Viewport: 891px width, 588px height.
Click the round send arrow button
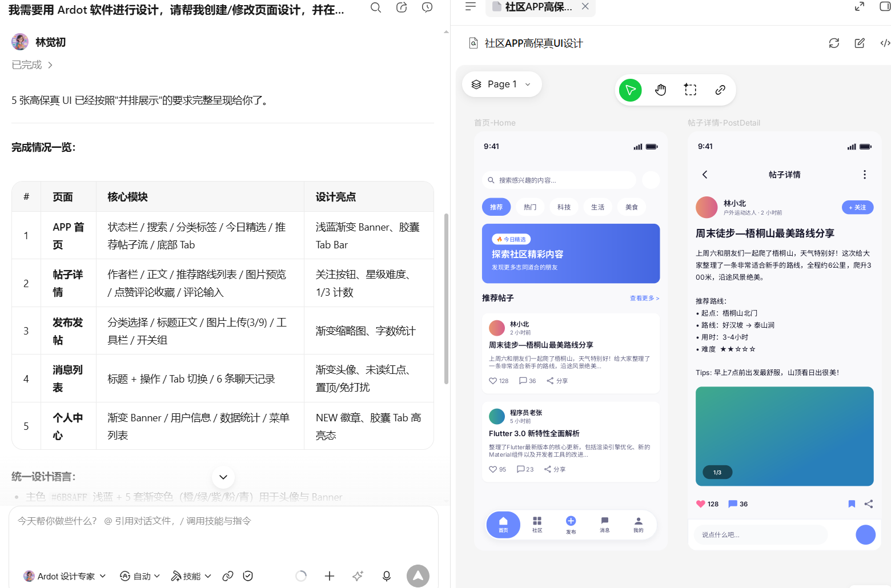pos(418,576)
